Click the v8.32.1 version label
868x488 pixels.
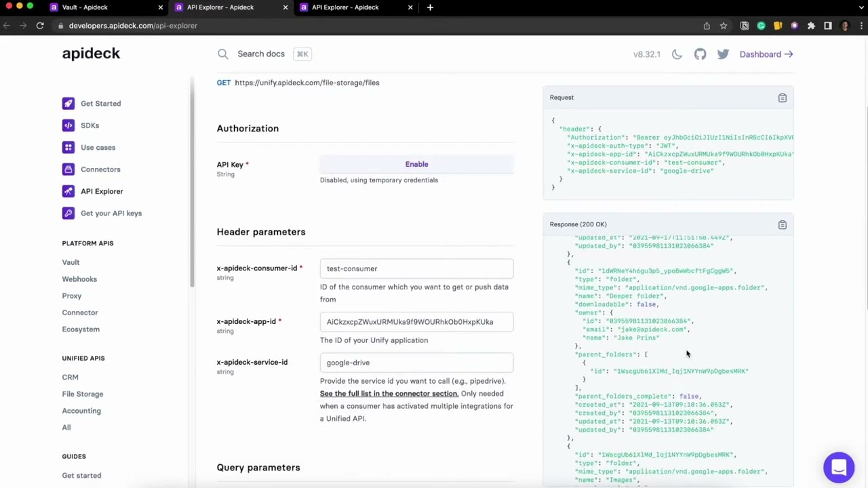(646, 54)
